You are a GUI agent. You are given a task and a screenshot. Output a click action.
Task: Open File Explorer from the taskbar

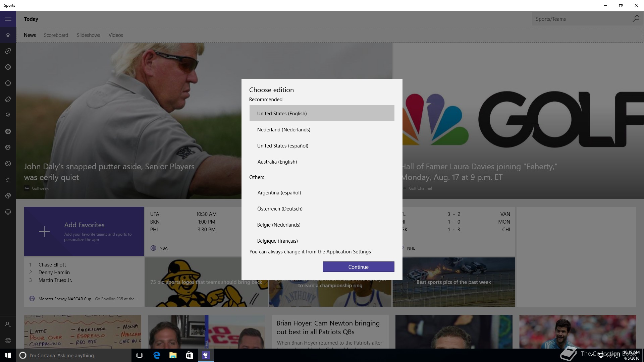click(x=173, y=355)
